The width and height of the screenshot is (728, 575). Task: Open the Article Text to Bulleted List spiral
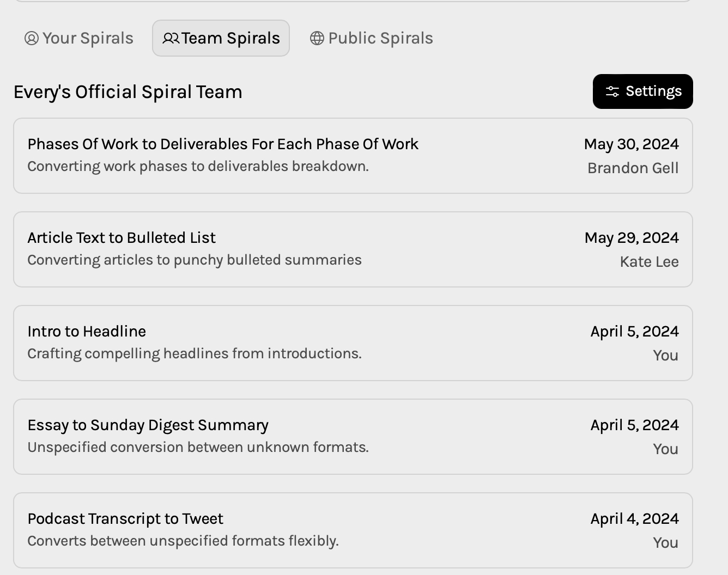(x=122, y=238)
